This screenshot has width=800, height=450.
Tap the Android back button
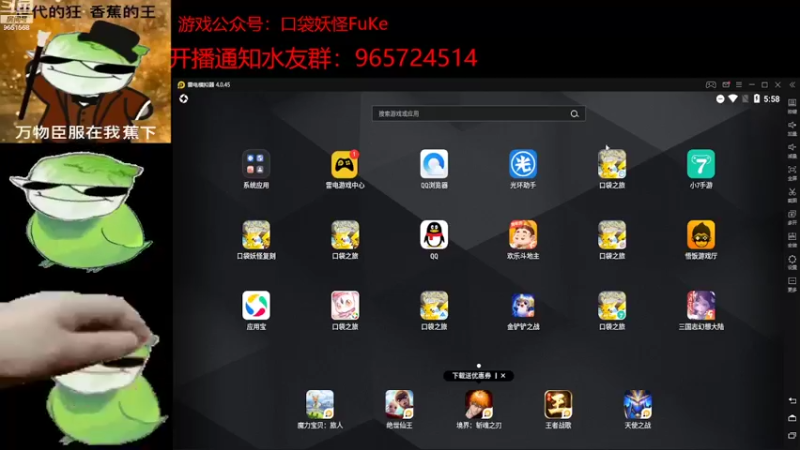(x=792, y=401)
